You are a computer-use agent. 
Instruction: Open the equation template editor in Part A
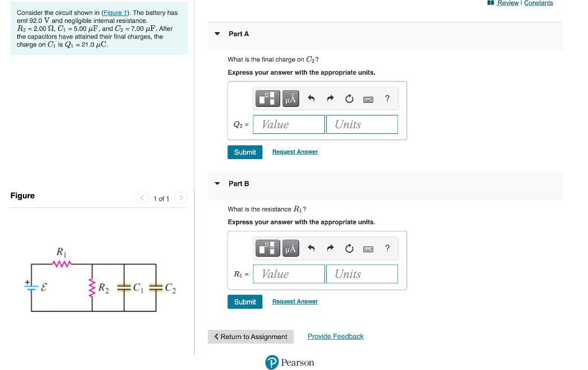[267, 98]
